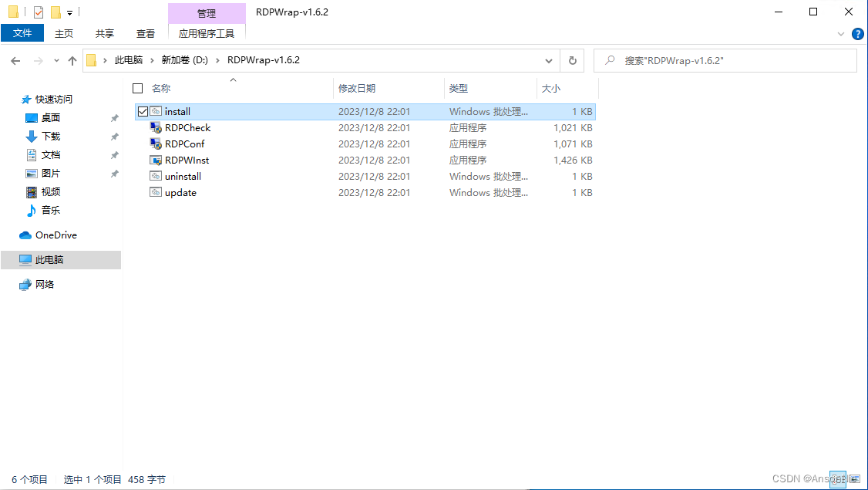Screen dimensions: 868x490
Task: Uncheck the install file checkbox
Action: tap(143, 111)
